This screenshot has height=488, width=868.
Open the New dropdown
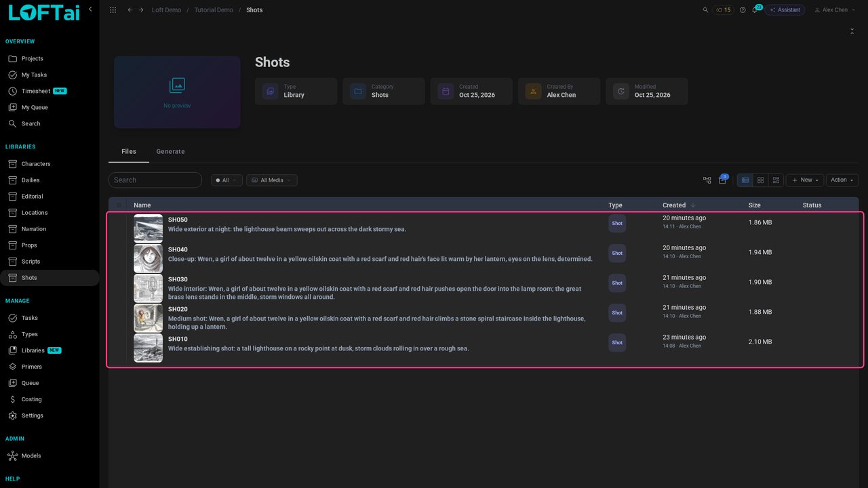(805, 180)
